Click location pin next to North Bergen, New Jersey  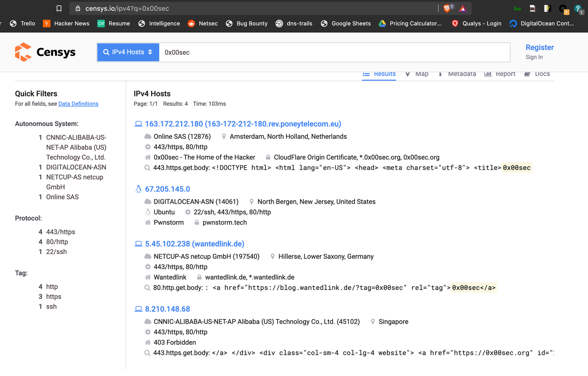(x=251, y=202)
